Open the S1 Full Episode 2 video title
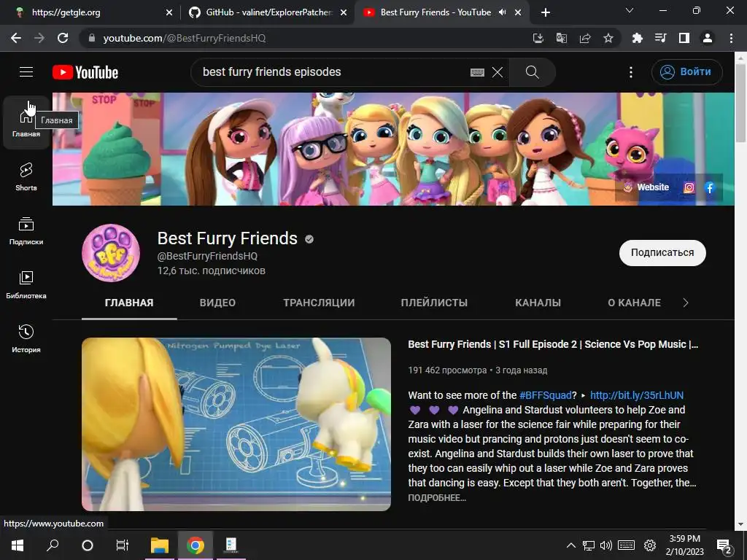747x560 pixels. [x=553, y=344]
